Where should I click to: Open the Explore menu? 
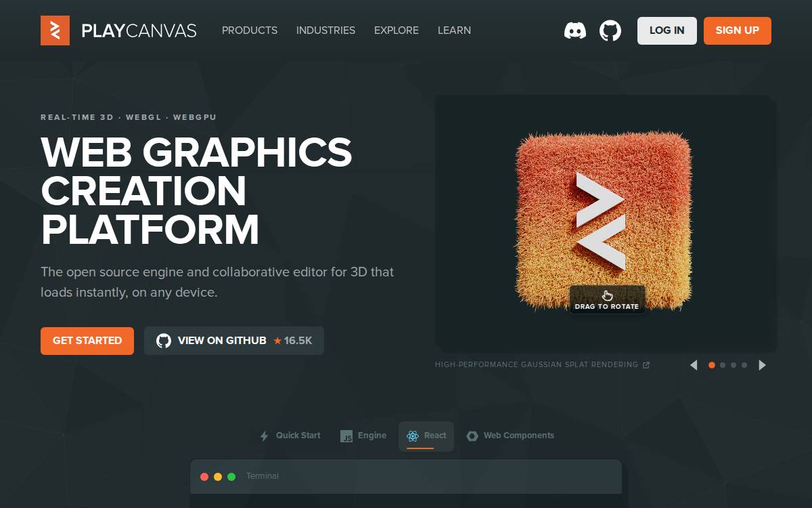click(x=397, y=30)
